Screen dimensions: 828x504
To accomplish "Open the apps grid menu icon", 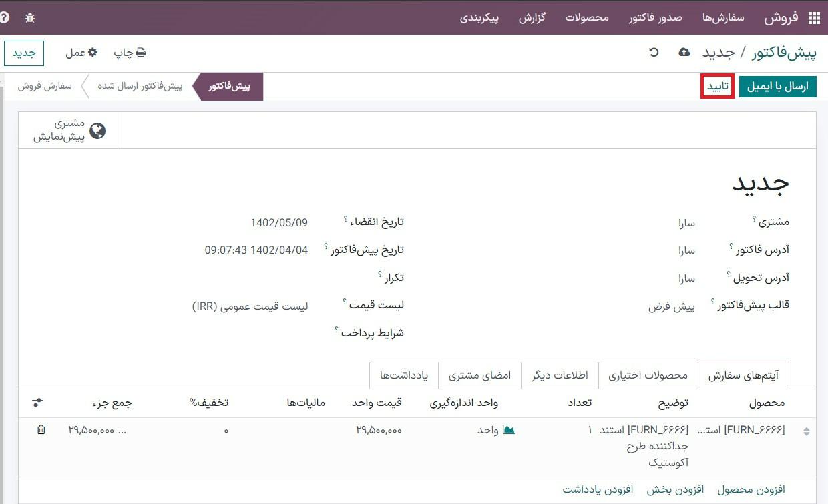I will click(x=814, y=18).
